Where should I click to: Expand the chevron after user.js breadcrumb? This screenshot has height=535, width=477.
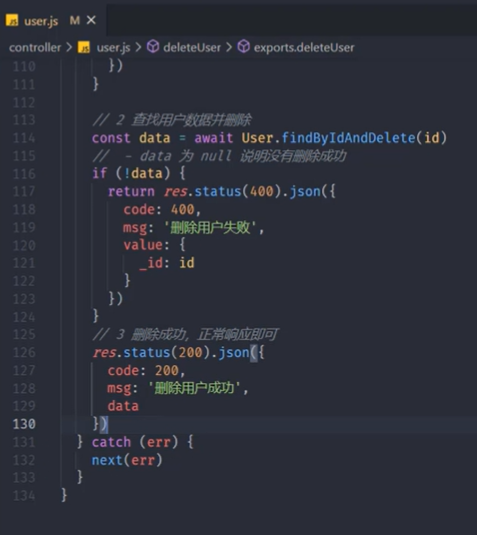[138, 47]
